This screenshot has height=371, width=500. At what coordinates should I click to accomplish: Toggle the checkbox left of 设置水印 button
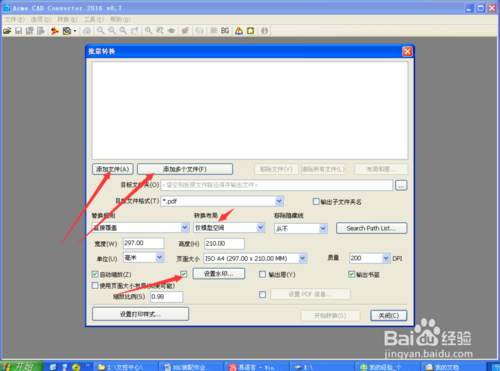[x=184, y=274]
